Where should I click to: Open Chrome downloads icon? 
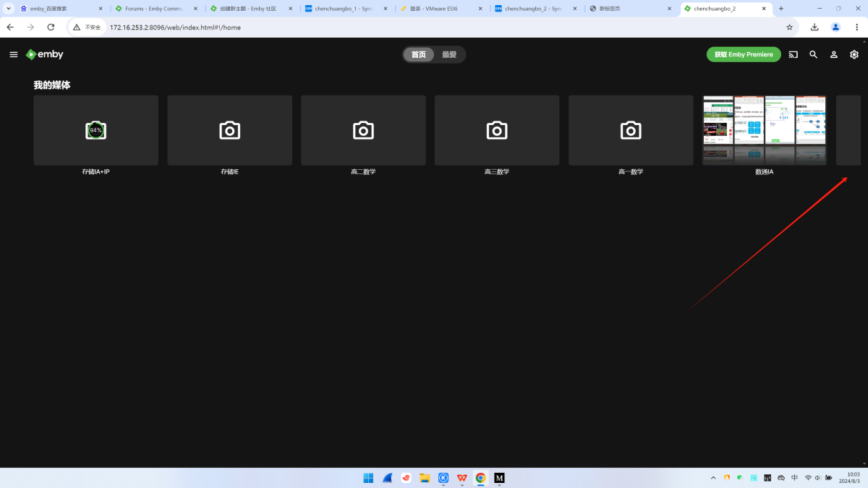[x=814, y=27]
